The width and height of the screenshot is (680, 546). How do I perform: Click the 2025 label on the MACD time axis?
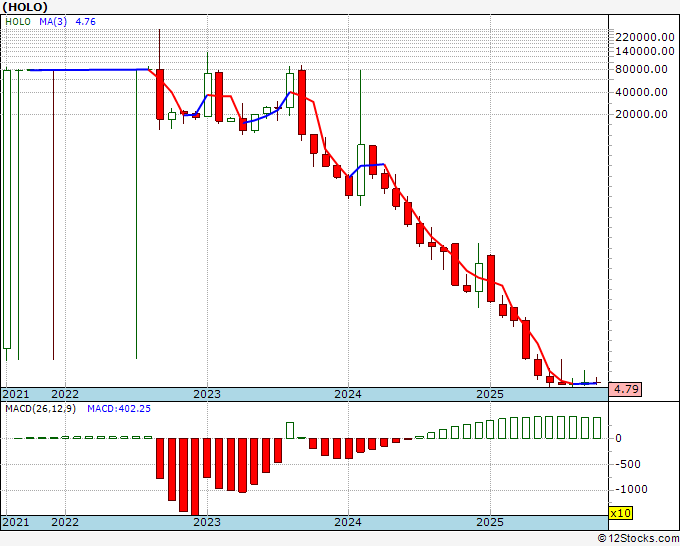point(490,522)
